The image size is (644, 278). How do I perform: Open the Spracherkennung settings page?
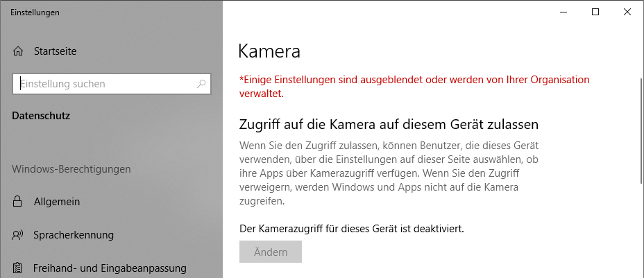[74, 235]
